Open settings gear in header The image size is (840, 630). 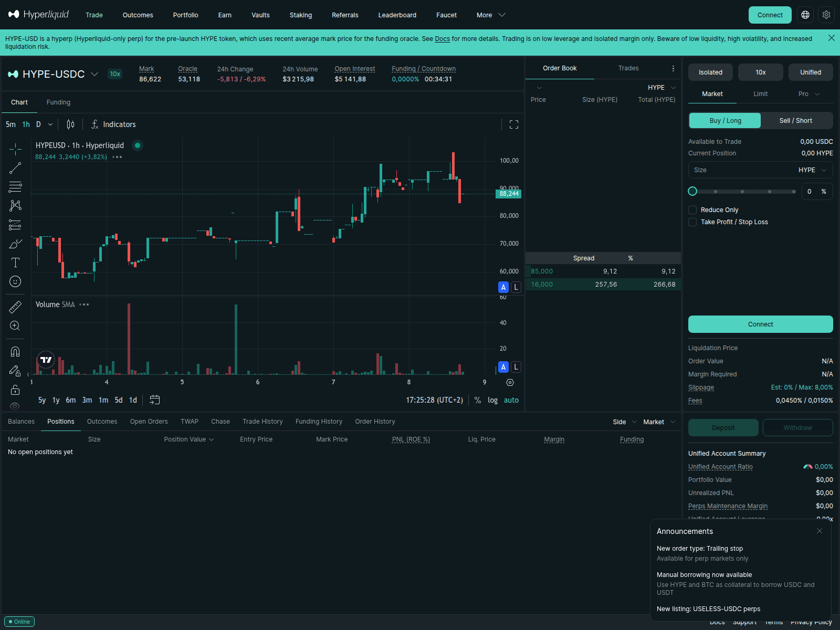point(826,15)
